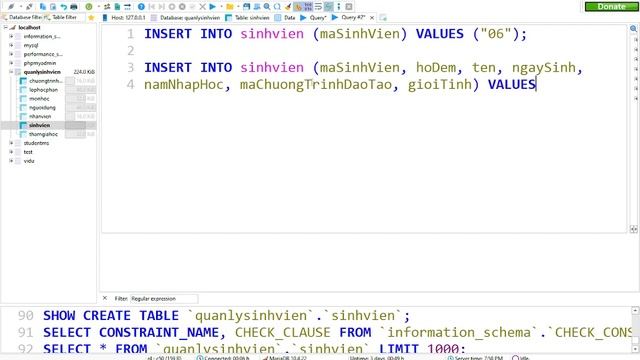Click the print icon in toolbar

[74, 7]
